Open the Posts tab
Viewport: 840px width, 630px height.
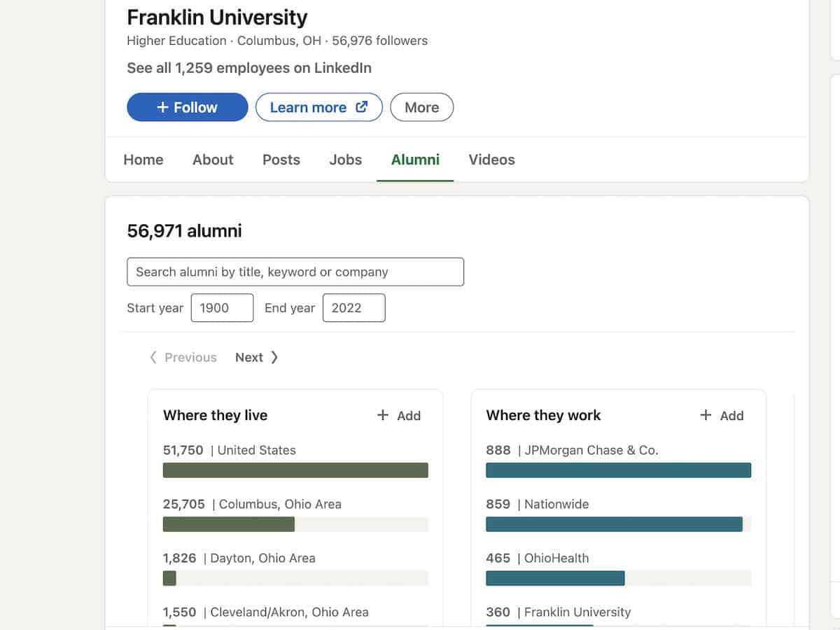[281, 160]
